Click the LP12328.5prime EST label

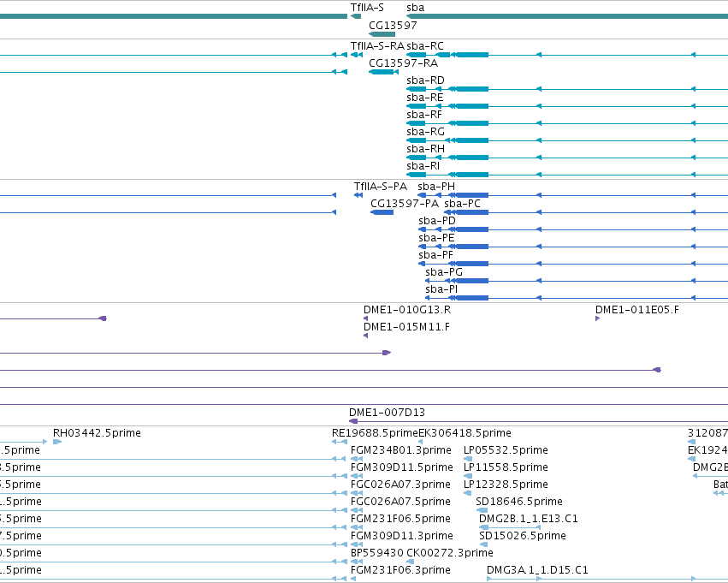[506, 485]
